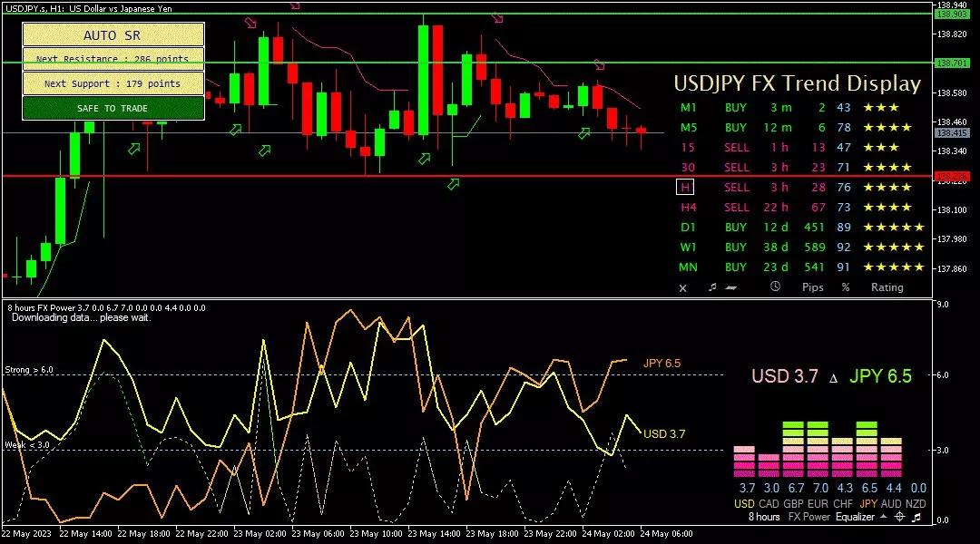Click the 8 hours FX Power indicator header
Viewport: 980px width, 544px height.
click(105, 308)
